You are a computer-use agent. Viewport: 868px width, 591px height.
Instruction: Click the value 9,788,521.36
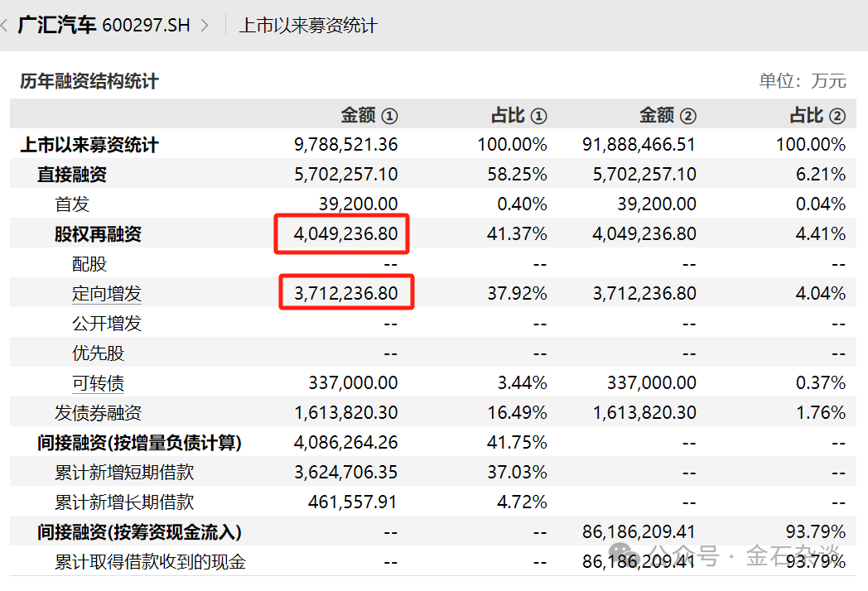point(345,145)
